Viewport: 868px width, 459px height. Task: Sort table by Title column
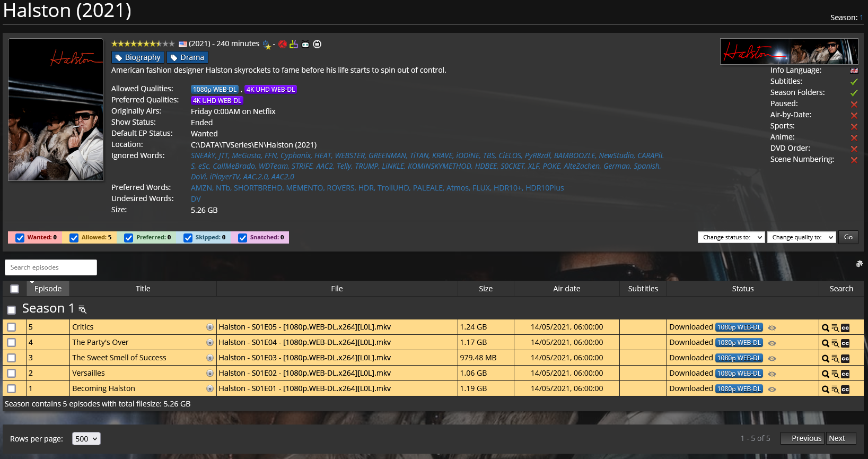pyautogui.click(x=143, y=289)
